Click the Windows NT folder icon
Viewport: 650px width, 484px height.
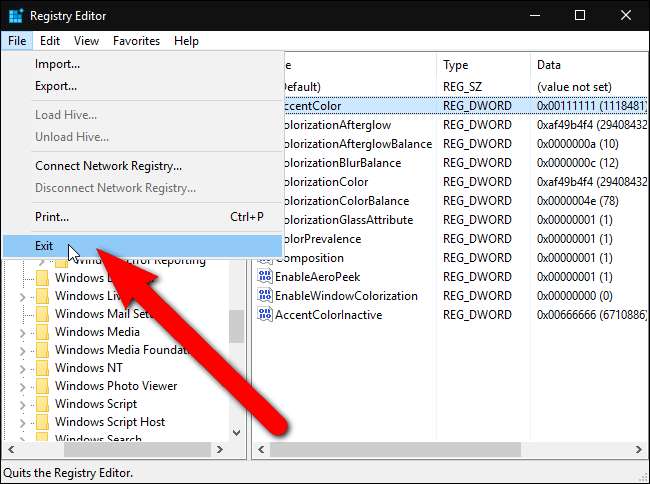pos(42,368)
